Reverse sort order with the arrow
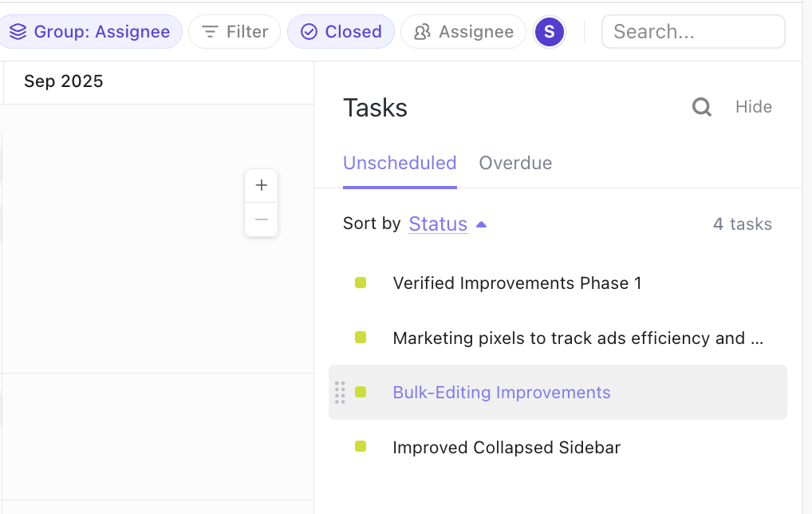 pos(481,224)
